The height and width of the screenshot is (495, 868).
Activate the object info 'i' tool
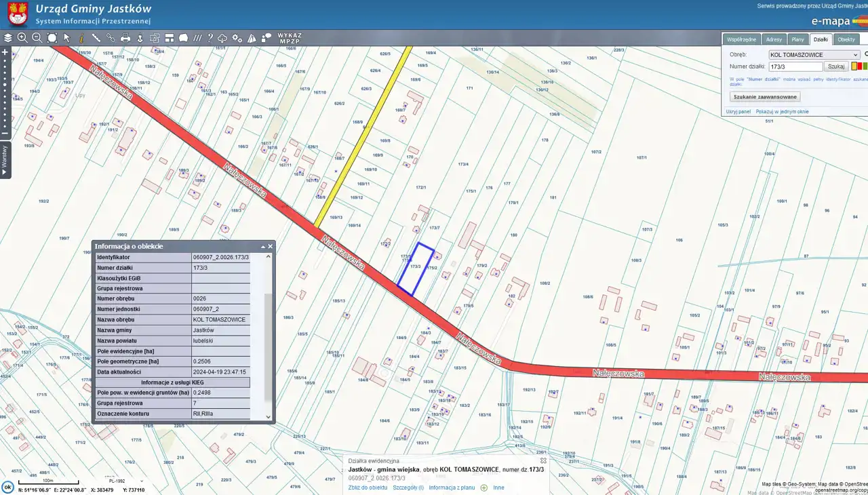81,38
